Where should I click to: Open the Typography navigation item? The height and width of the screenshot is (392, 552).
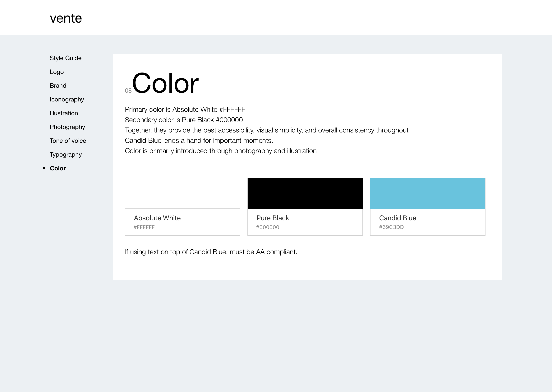[x=66, y=154]
